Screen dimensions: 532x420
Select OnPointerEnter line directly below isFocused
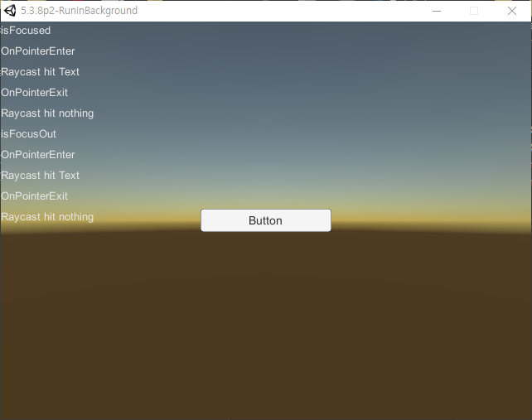tap(37, 51)
